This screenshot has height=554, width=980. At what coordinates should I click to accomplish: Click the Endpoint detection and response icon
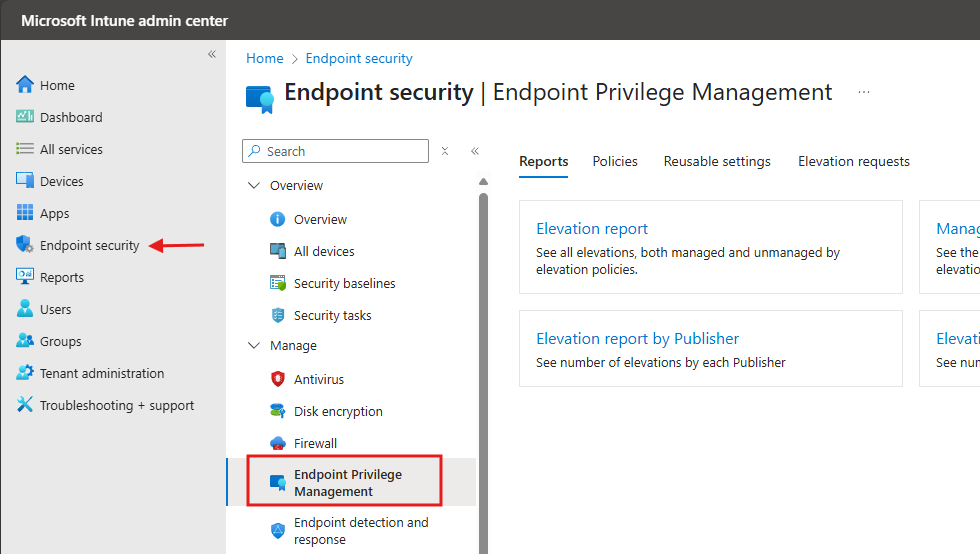pos(278,530)
